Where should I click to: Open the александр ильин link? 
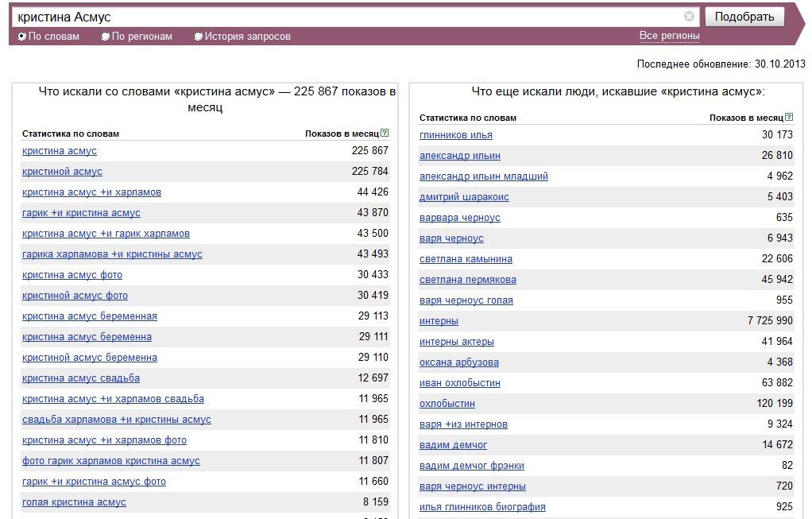(x=460, y=156)
